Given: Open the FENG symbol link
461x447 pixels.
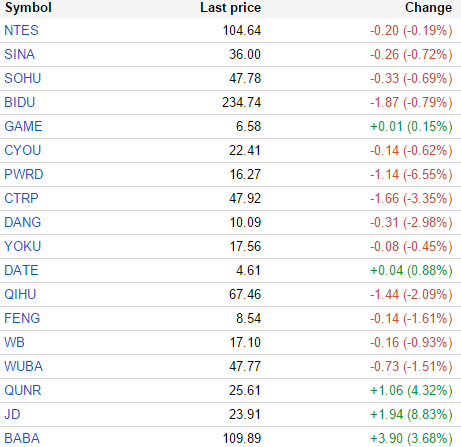Looking at the screenshot, I should [22, 318].
